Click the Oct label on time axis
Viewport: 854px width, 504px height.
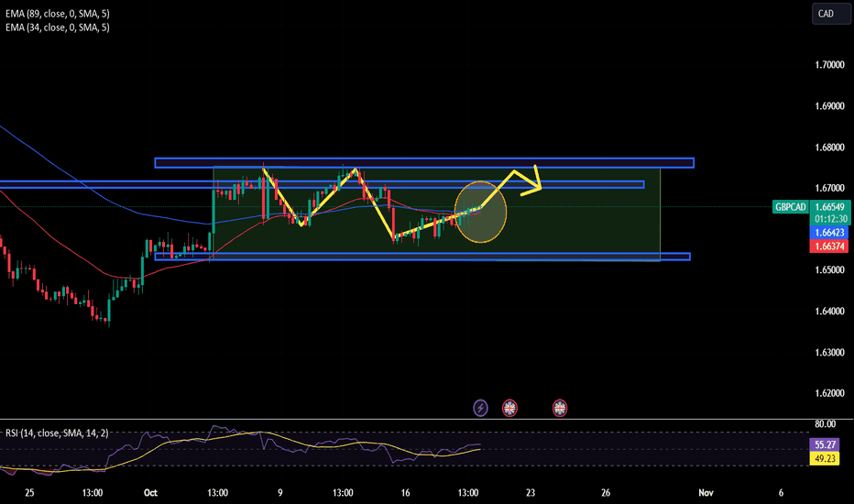[151, 493]
